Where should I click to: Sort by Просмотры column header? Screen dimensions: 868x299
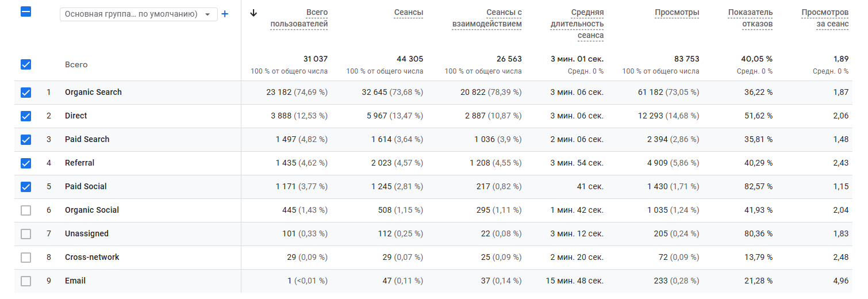[677, 13]
